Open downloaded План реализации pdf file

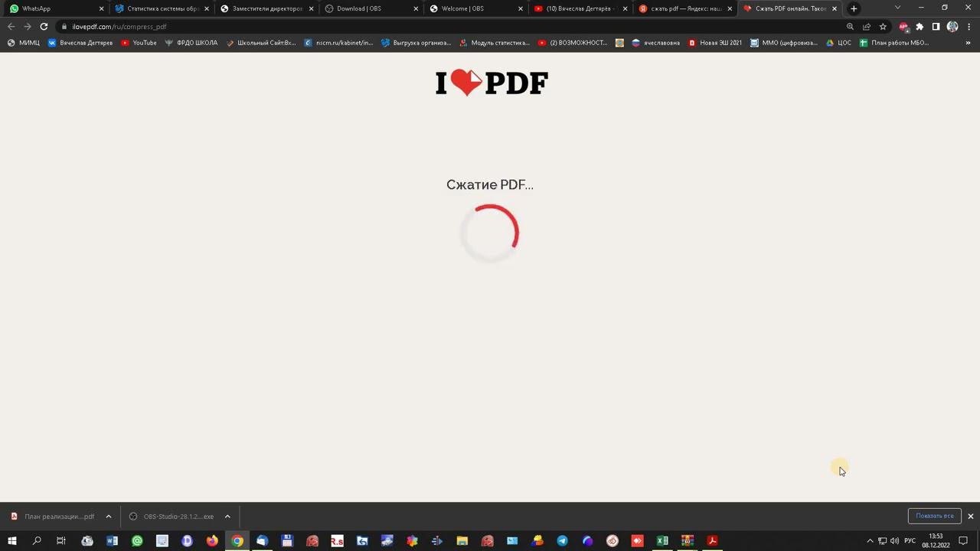click(52, 517)
